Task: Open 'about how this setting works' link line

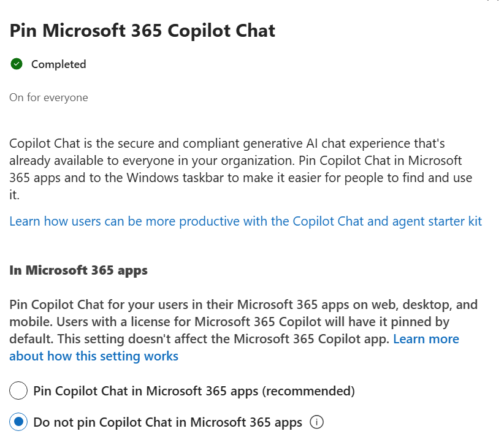Action: (x=94, y=356)
